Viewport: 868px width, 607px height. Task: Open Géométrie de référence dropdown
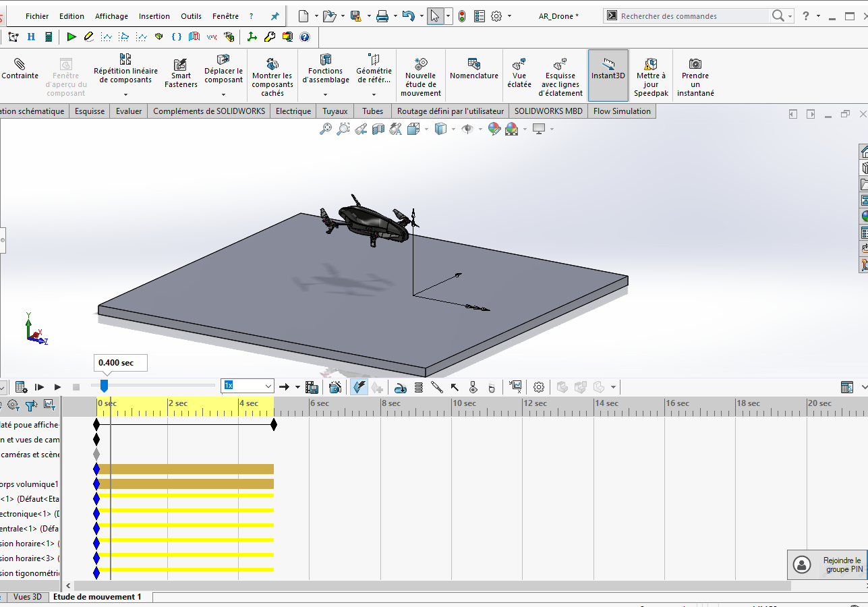(374, 69)
